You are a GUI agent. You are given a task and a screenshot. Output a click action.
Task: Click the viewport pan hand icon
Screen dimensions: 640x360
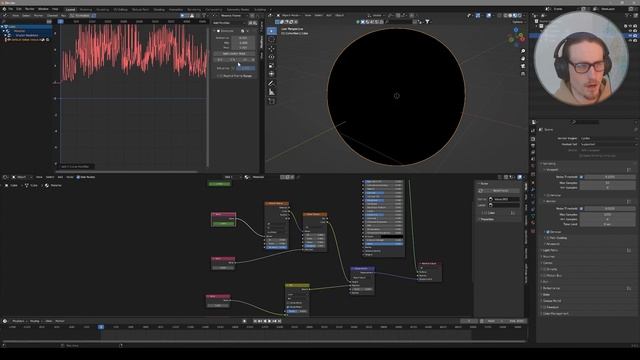point(523,58)
